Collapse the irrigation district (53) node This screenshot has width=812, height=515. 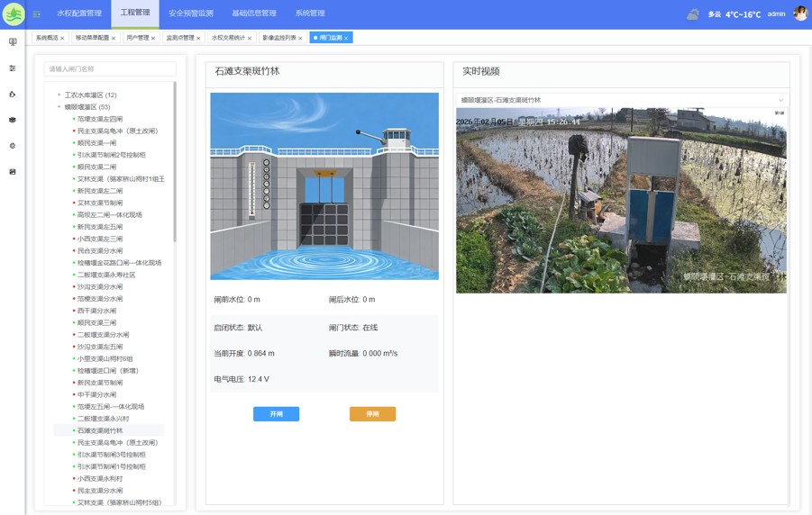coord(59,106)
